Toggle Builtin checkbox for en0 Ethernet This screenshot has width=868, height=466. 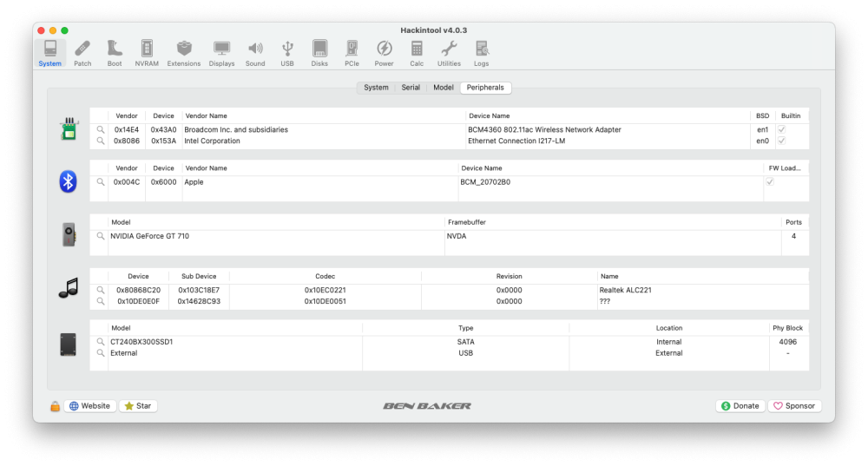[782, 141]
